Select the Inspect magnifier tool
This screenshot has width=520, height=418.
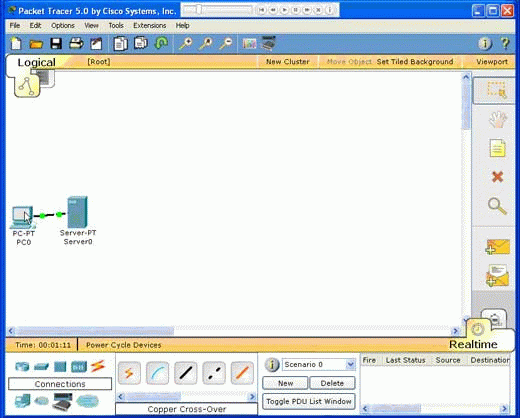tap(497, 206)
